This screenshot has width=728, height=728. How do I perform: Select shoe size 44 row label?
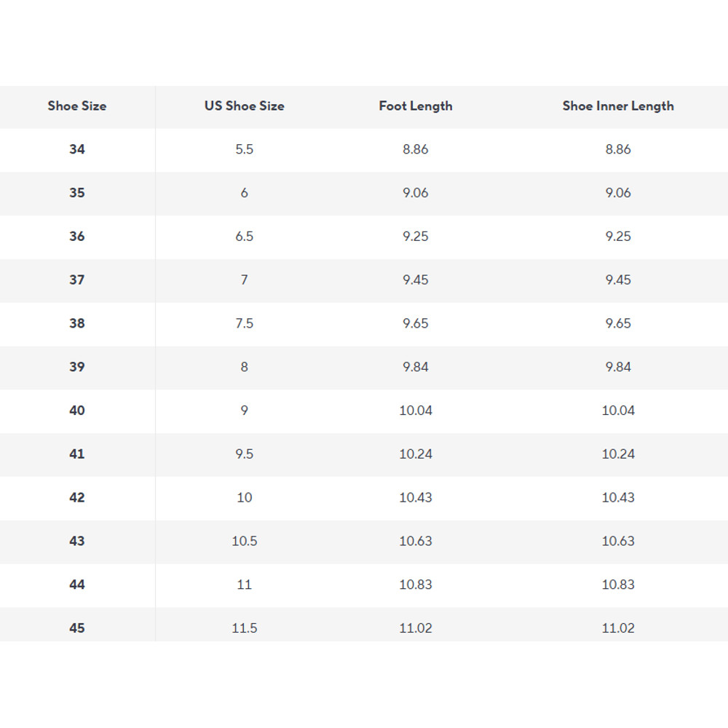(x=77, y=585)
